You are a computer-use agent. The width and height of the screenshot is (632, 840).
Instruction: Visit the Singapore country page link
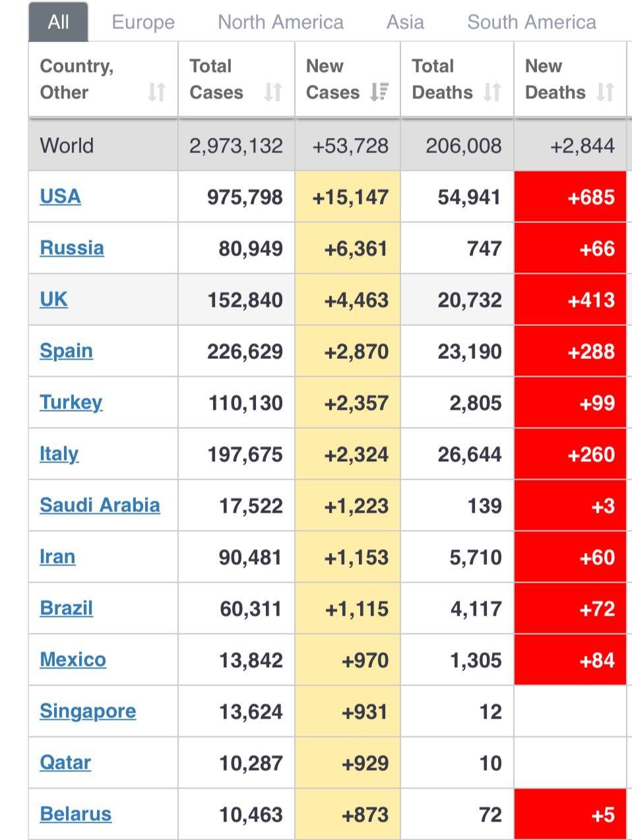click(88, 711)
